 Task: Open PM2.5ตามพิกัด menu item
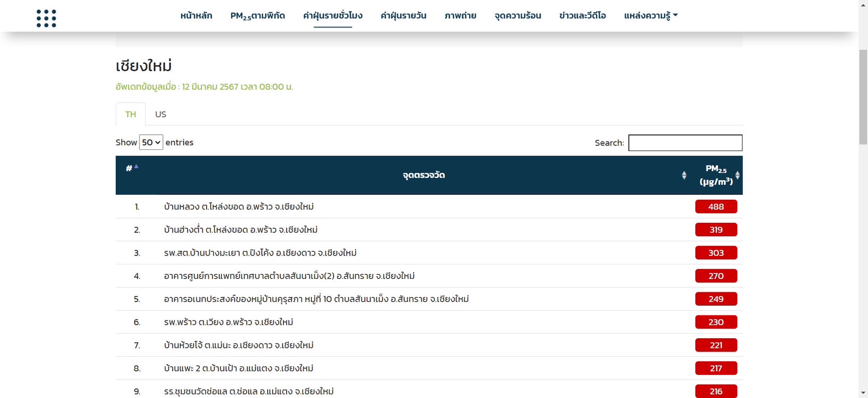click(258, 16)
